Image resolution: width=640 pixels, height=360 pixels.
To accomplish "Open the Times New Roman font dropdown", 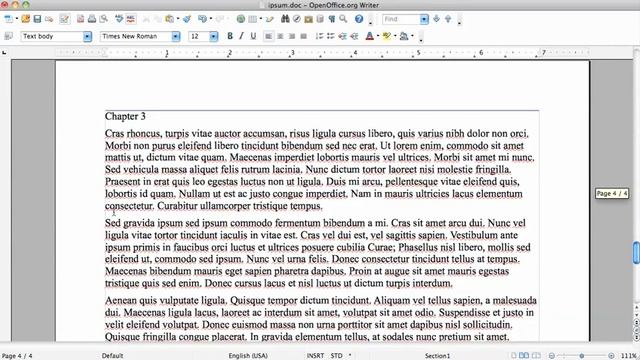I will coord(176,37).
